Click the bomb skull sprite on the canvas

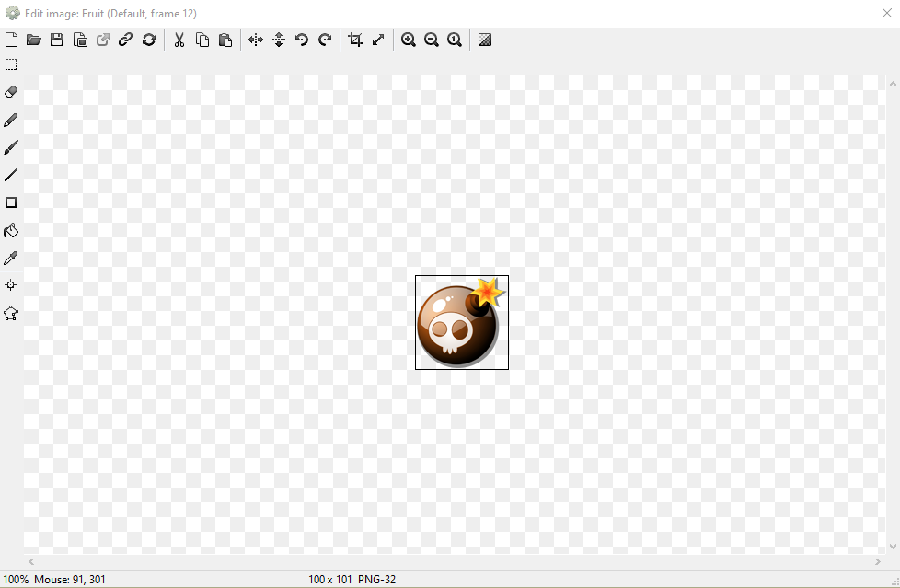click(461, 322)
